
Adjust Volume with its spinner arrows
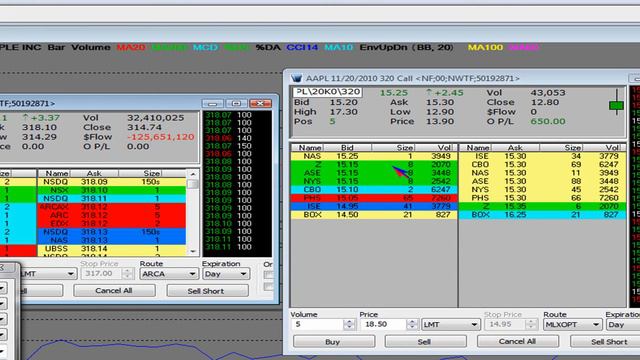click(x=349, y=324)
